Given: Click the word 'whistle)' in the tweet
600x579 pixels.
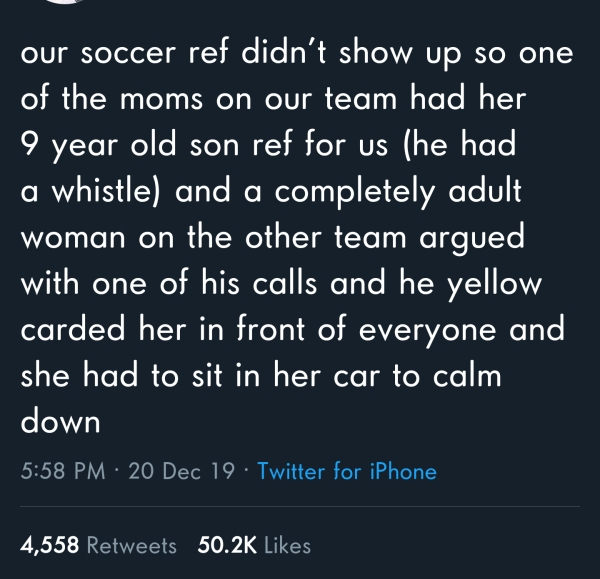Looking at the screenshot, I should 106,190.
